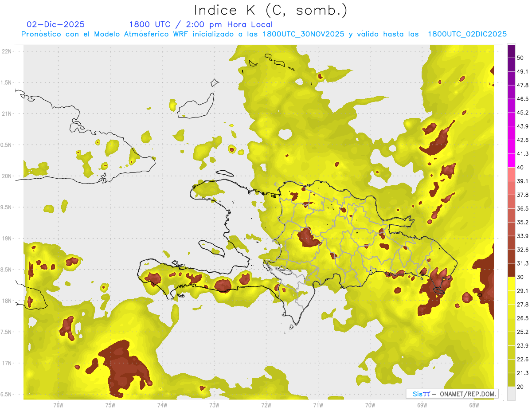
Task: Click the longitude label '71W'
Action: pyautogui.click(x=318, y=405)
